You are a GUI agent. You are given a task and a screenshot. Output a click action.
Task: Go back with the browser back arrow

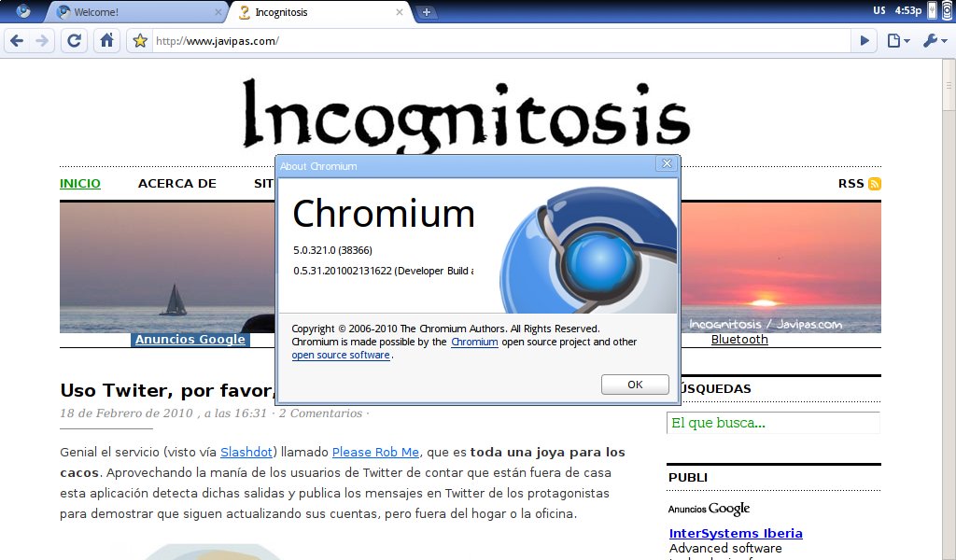point(17,41)
